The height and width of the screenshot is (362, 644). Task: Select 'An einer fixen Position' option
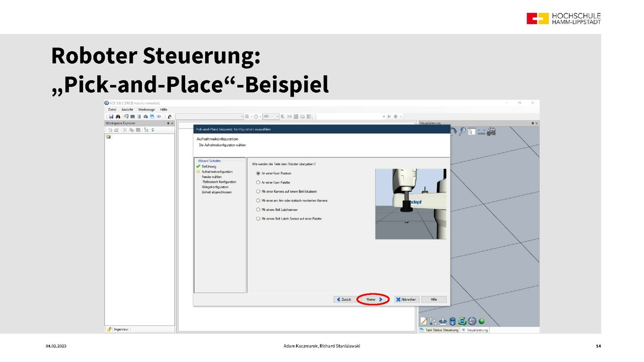pyautogui.click(x=258, y=174)
